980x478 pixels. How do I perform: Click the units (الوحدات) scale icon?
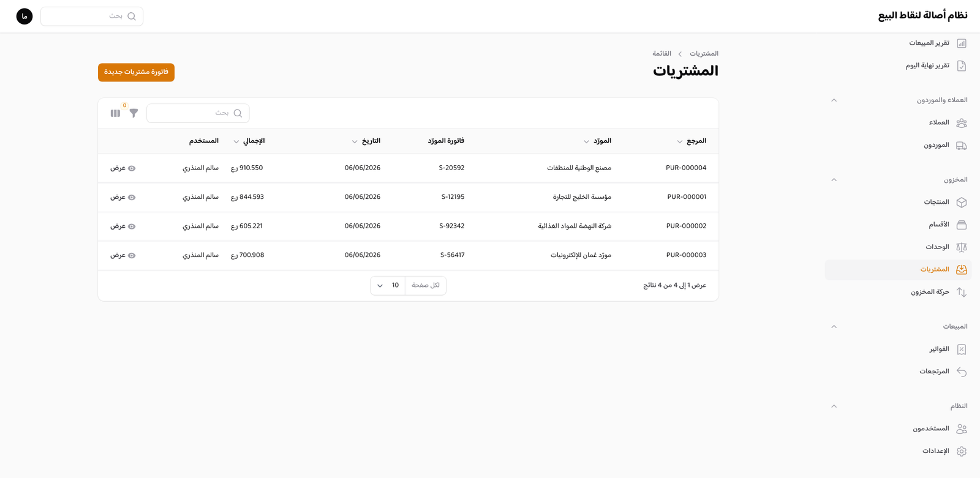coord(962,247)
